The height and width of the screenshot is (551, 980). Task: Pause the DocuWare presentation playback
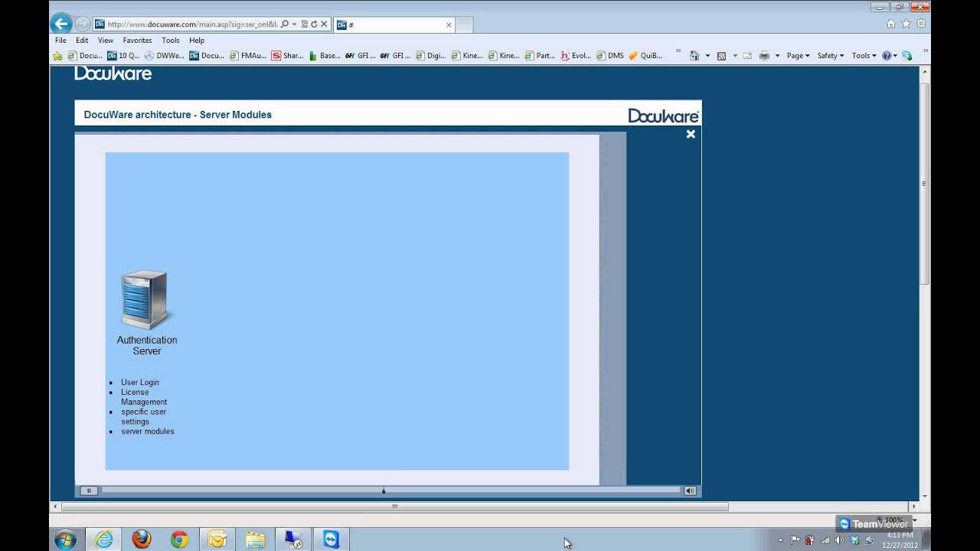click(x=89, y=491)
